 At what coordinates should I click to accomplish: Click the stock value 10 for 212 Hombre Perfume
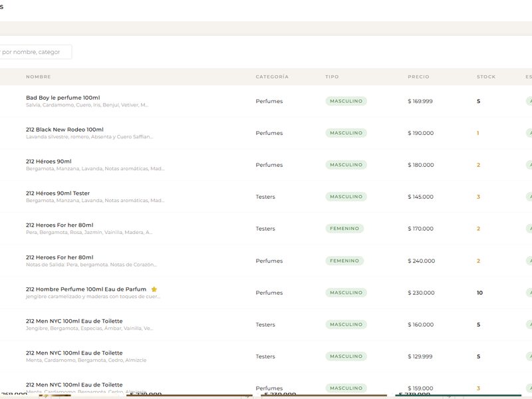(x=479, y=293)
